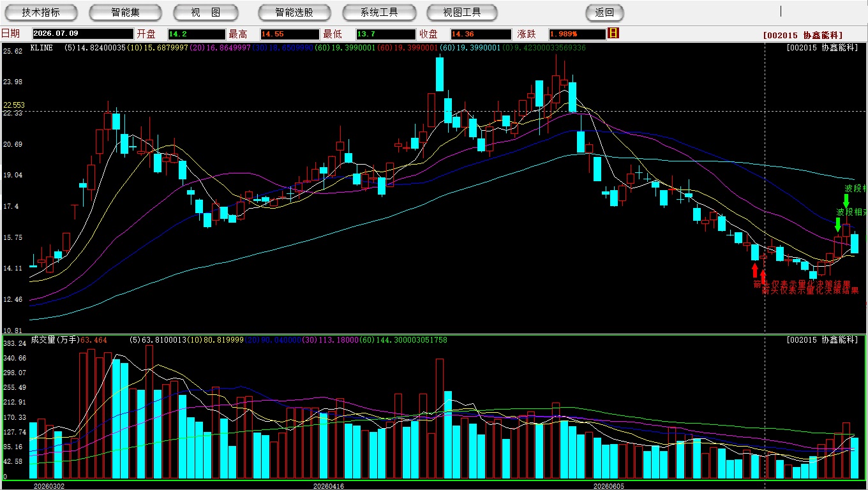Click the 涨跌 value field 1.989%
This screenshot has height=490, width=868.
click(x=577, y=34)
